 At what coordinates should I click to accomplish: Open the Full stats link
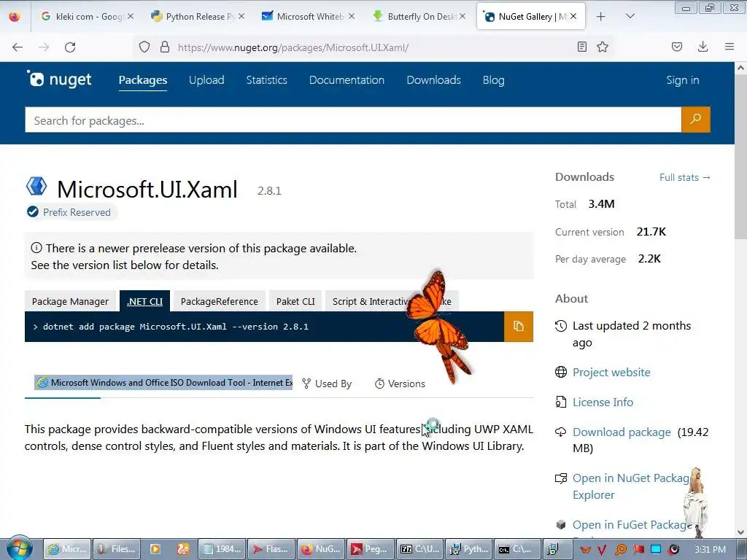tap(684, 178)
